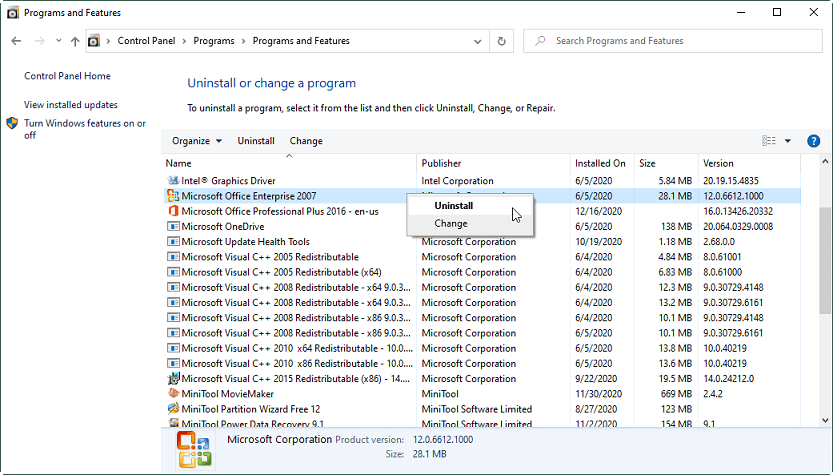
Task: Click the MiniTool MovieMaker program icon
Action: pyautogui.click(x=172, y=394)
